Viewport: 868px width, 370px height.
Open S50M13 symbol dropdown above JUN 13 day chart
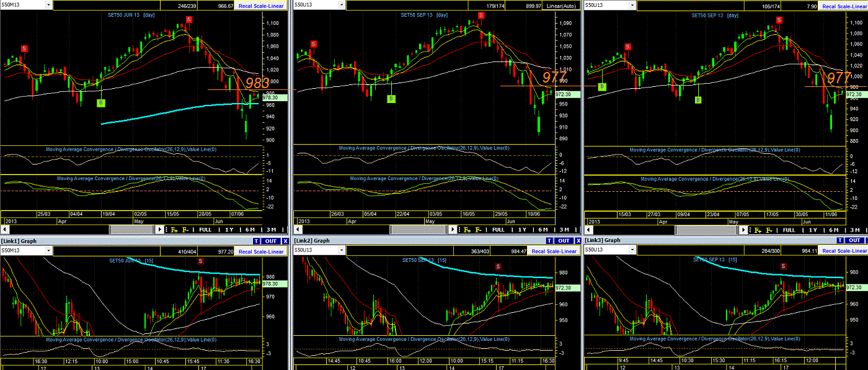coord(48,5)
